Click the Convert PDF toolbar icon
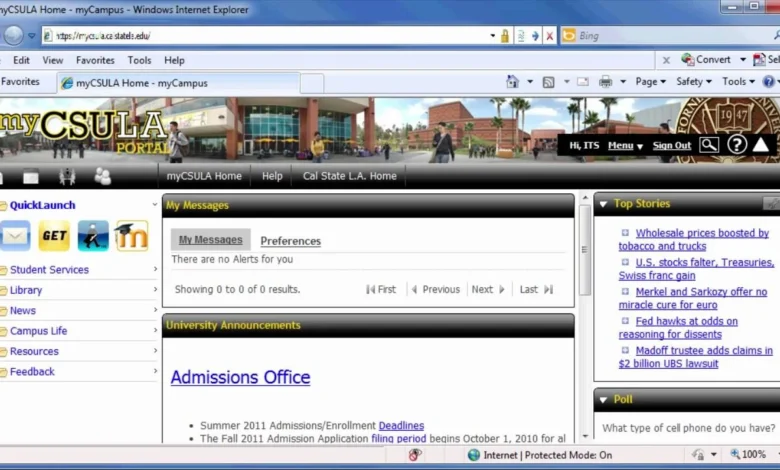Viewport: 780px width, 470px height. pos(706,60)
